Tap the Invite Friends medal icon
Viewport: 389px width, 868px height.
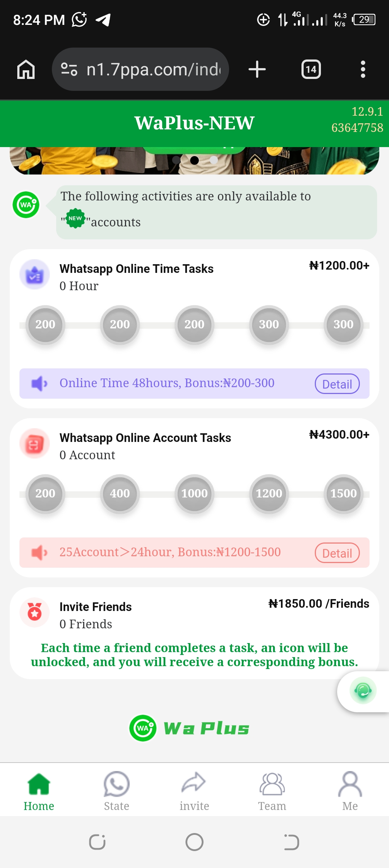point(35,612)
